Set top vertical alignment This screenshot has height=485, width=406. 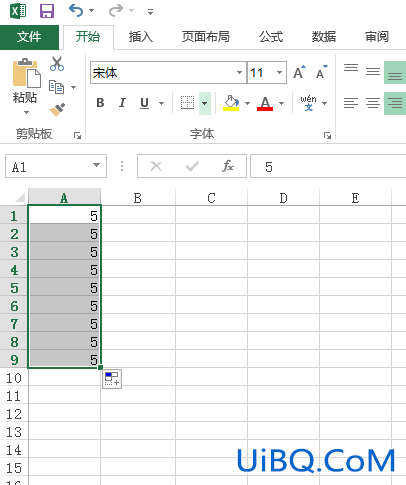tap(351, 68)
